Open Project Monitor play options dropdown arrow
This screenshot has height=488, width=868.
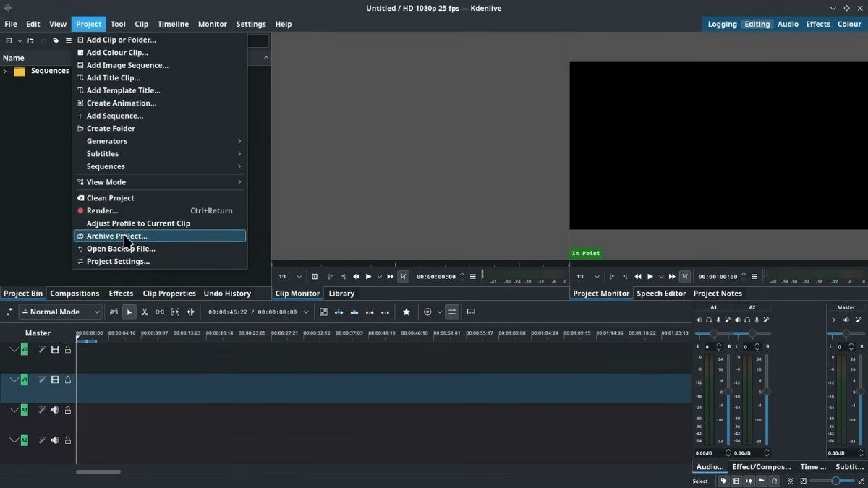pyautogui.click(x=660, y=277)
